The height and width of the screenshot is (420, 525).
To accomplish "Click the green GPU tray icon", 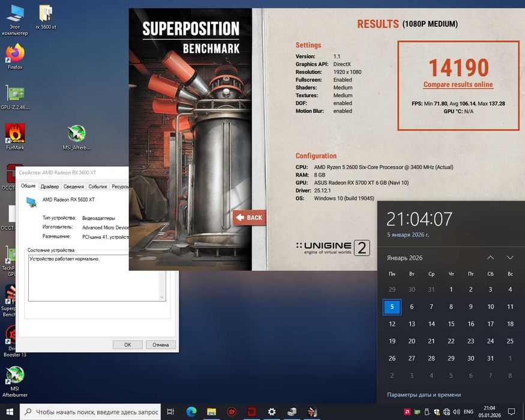I will click(x=417, y=412).
